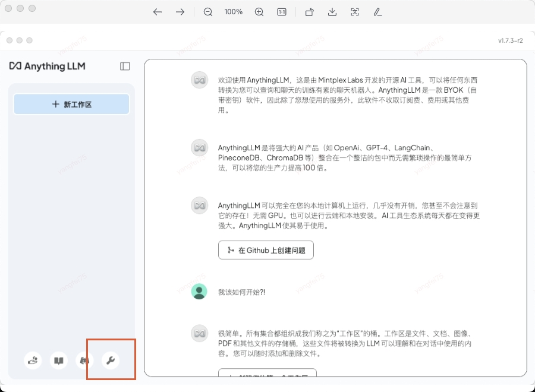Toggle the sidebar panel icon
The image size is (535, 392).
125,66
